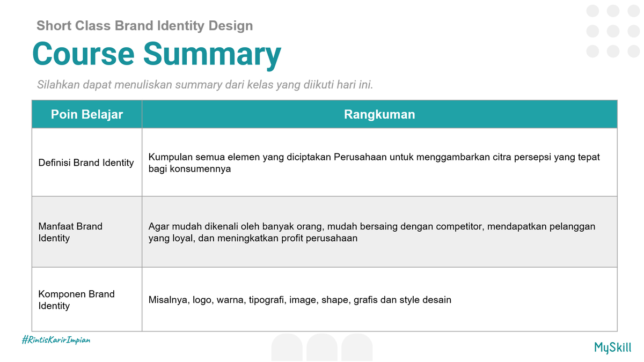Image resolution: width=644 pixels, height=362 pixels.
Task: Select the summary text starting 'Misalnya, logo, warna'
Action: 300,300
